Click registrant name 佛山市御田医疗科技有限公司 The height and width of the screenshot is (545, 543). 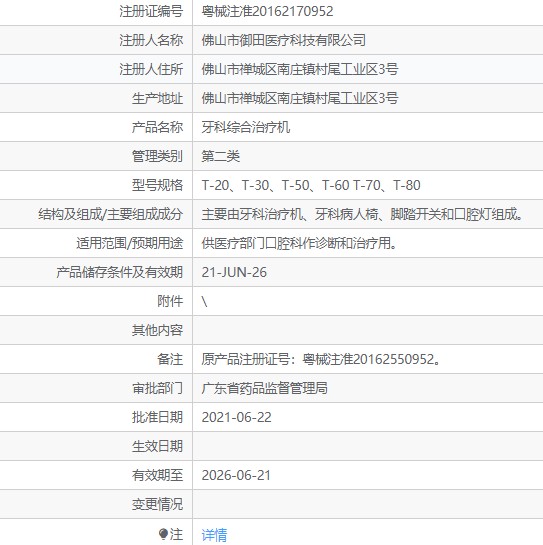[283, 40]
